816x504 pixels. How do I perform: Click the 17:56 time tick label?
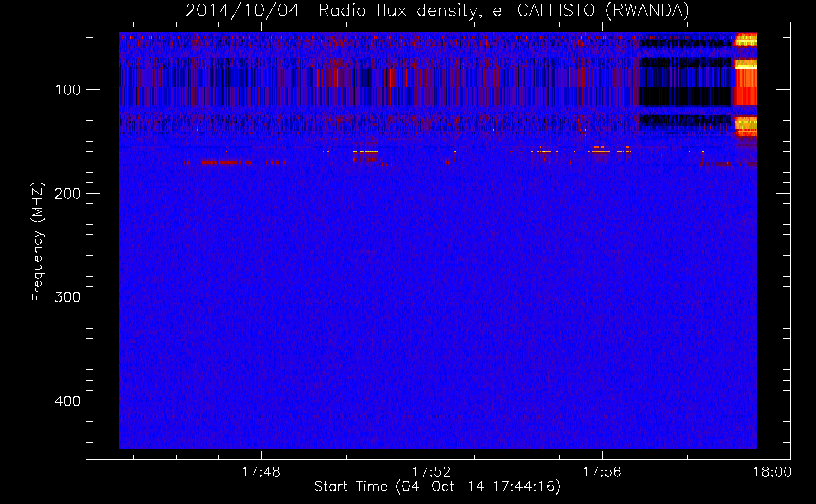tap(602, 472)
